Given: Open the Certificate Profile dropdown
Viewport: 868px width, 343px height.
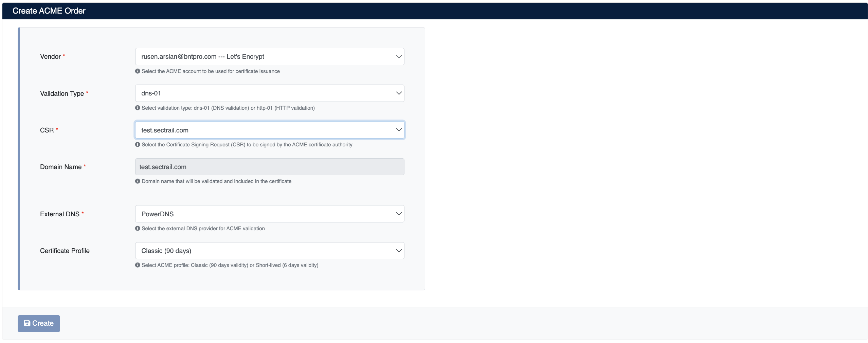Looking at the screenshot, I should pos(270,251).
